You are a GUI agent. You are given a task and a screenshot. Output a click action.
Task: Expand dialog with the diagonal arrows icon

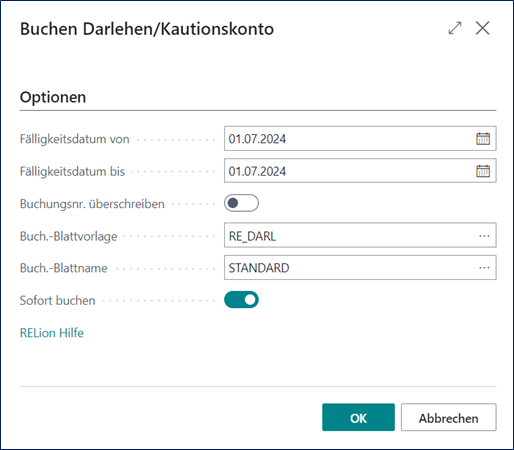455,28
